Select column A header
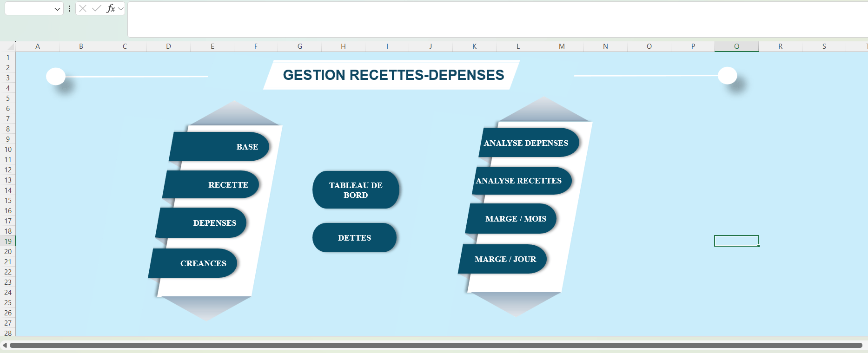Screen dimensions: 868x353 (x=38, y=46)
